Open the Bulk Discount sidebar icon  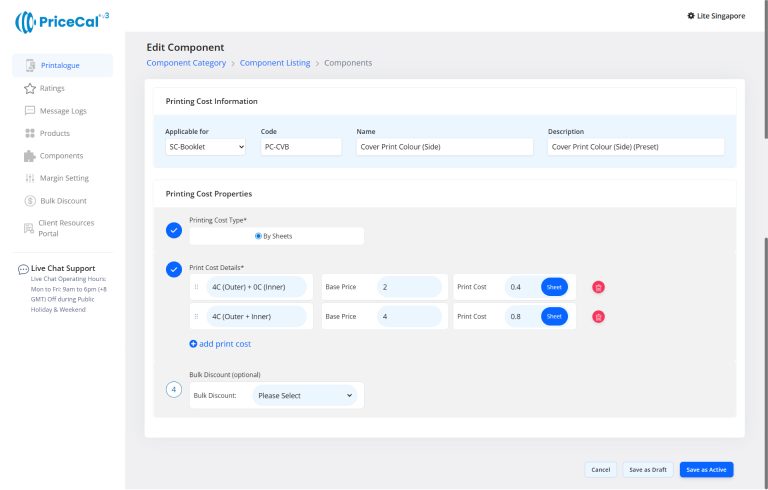tap(30, 201)
